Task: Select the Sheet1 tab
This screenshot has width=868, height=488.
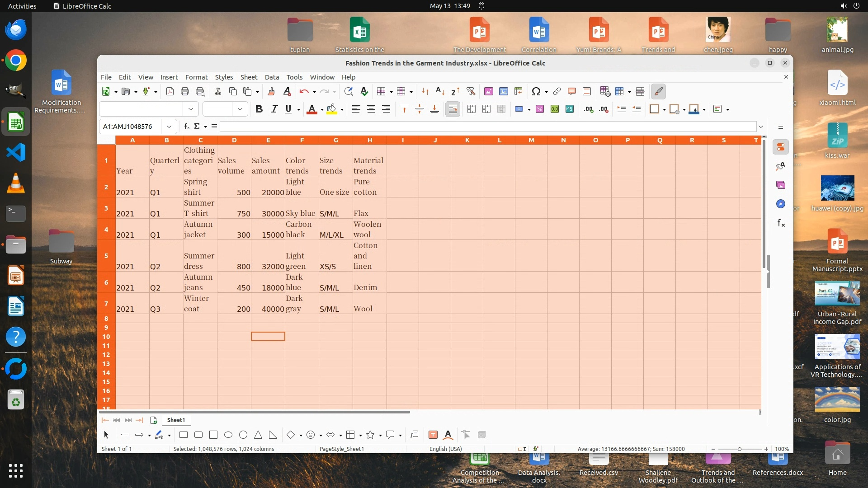Action: pyautogui.click(x=176, y=420)
